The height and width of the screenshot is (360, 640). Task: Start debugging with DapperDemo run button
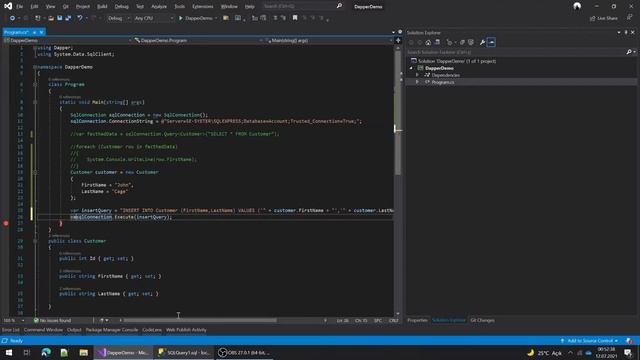(x=196, y=18)
